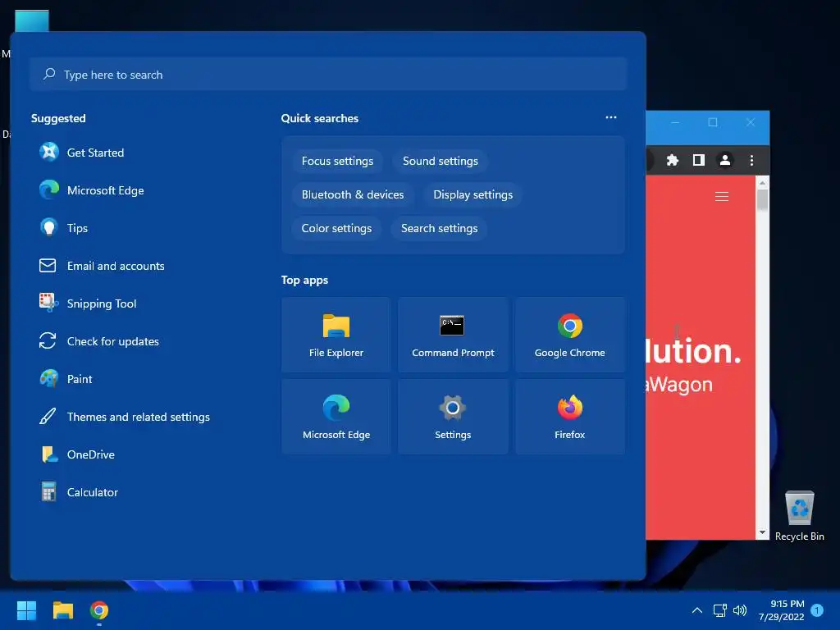Launch Firefox from Top apps
Screen dimensions: 840x630
tap(570, 417)
